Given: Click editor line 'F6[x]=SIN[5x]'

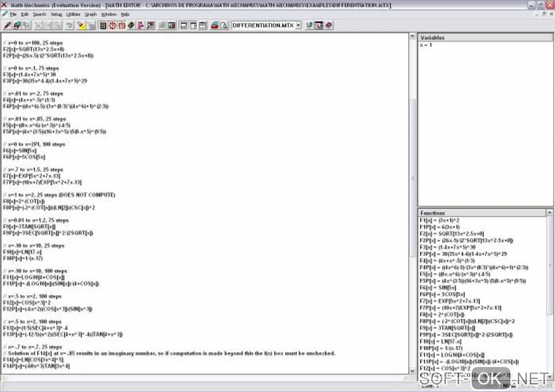Looking at the screenshot, I should click(20, 151).
